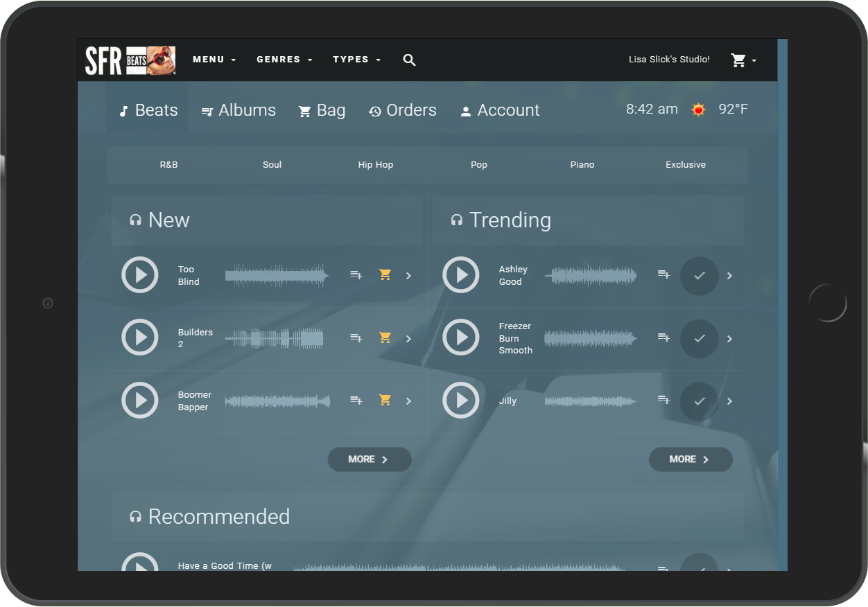Toggle Freezer Burn Smooth checkmark button
The height and width of the screenshot is (607, 868).
(699, 339)
